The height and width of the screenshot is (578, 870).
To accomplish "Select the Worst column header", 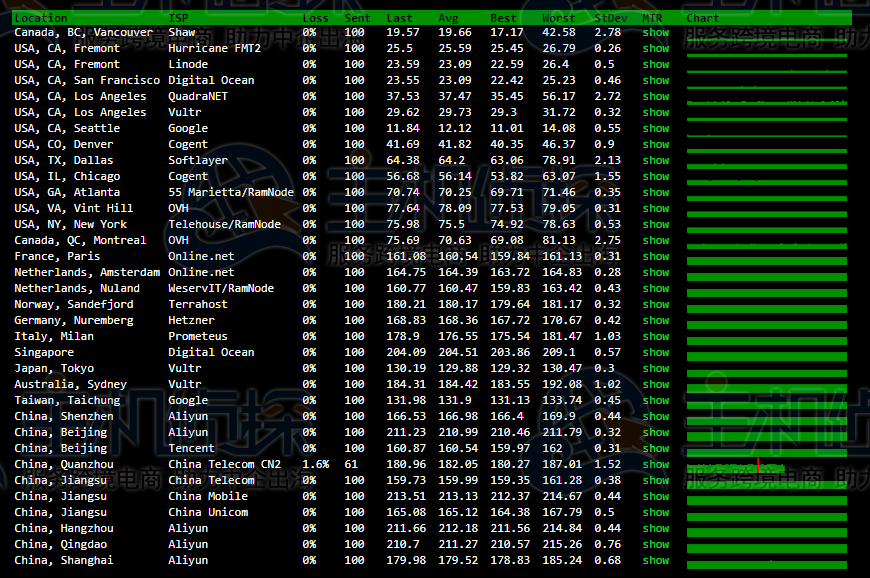I will [558, 18].
